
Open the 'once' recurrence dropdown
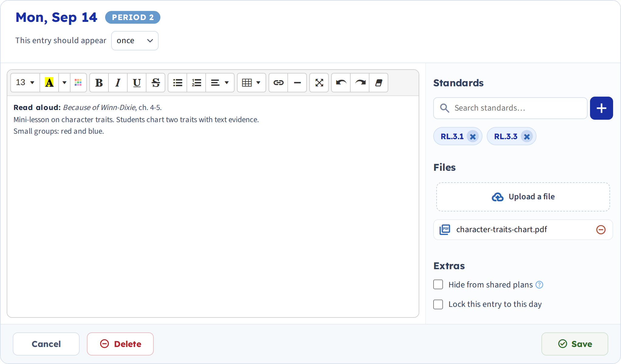(x=135, y=41)
